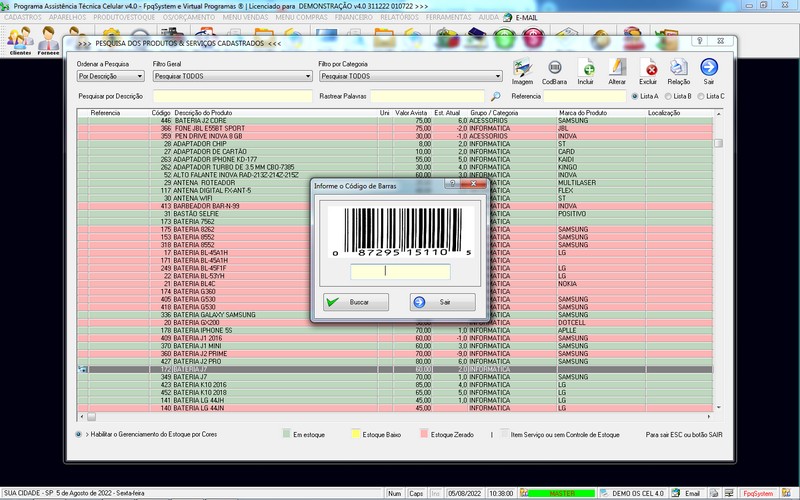Click the Excluir delete icon

click(x=648, y=71)
